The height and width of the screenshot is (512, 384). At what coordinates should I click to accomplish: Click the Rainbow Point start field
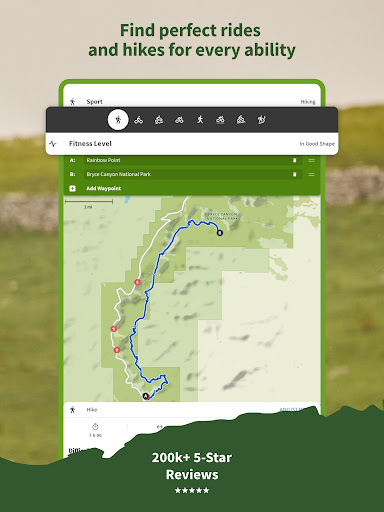[193, 160]
